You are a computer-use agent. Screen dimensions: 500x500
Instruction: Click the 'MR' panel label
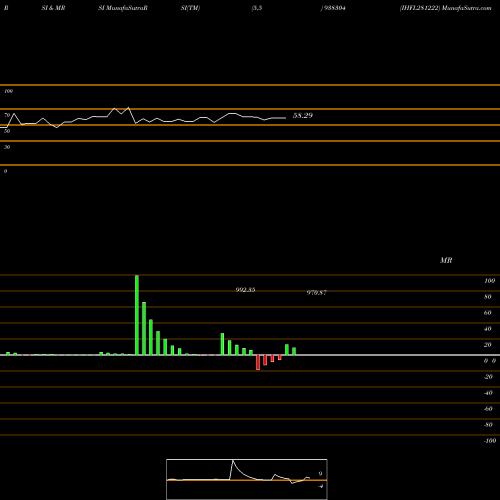pos(446,260)
